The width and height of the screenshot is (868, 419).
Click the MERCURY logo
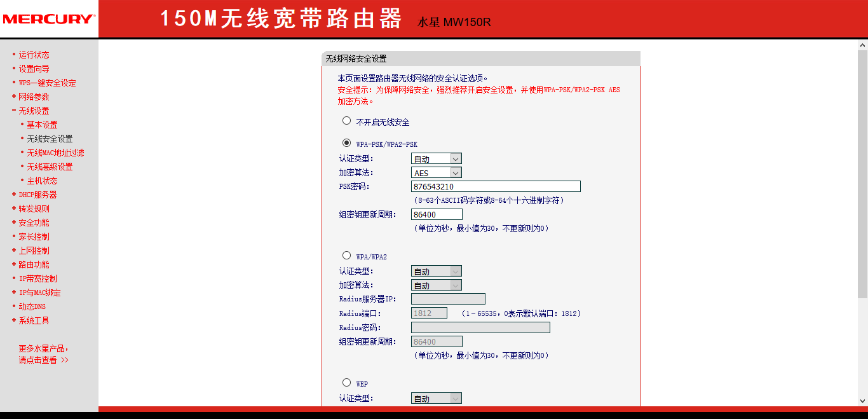coord(48,19)
